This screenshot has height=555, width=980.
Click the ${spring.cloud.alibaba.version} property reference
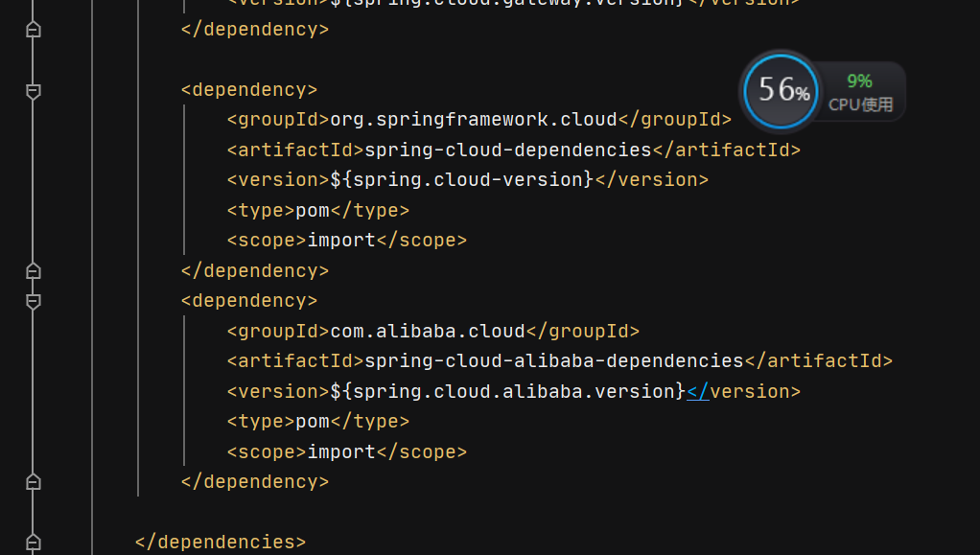point(508,391)
